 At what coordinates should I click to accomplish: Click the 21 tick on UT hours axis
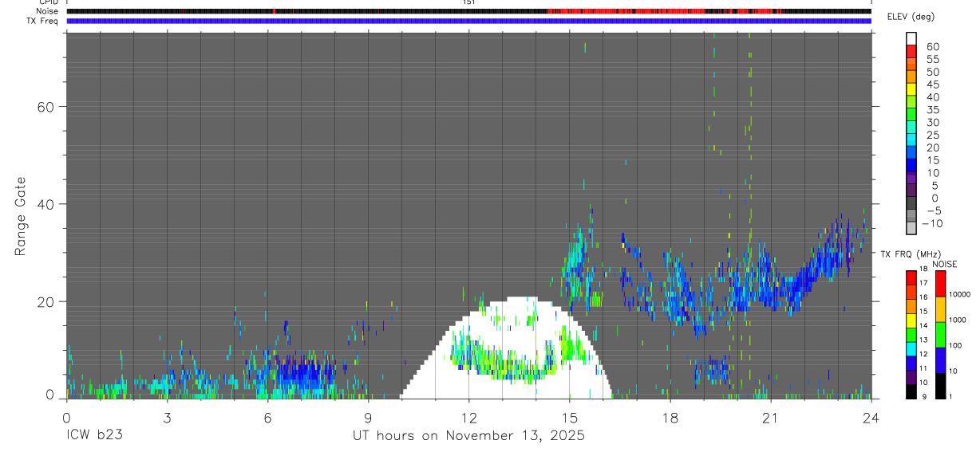point(770,418)
